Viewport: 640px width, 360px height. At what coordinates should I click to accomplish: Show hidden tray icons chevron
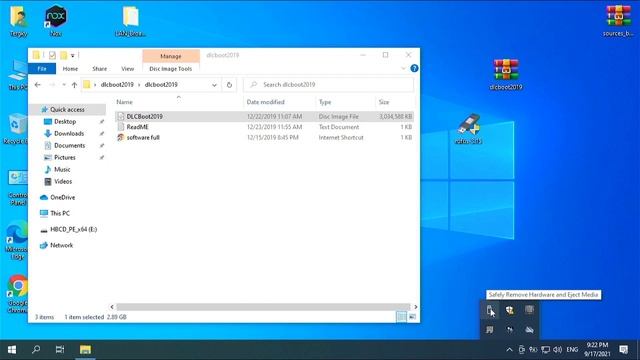509,350
